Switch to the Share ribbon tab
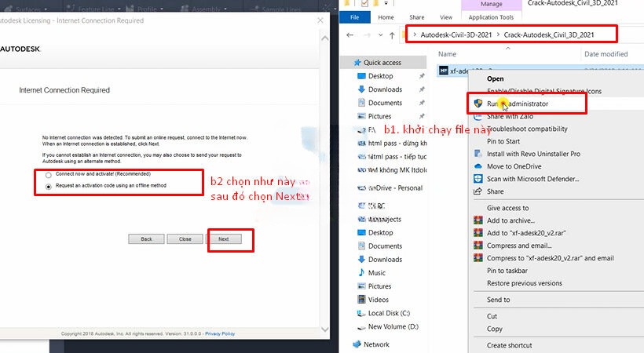 (417, 17)
